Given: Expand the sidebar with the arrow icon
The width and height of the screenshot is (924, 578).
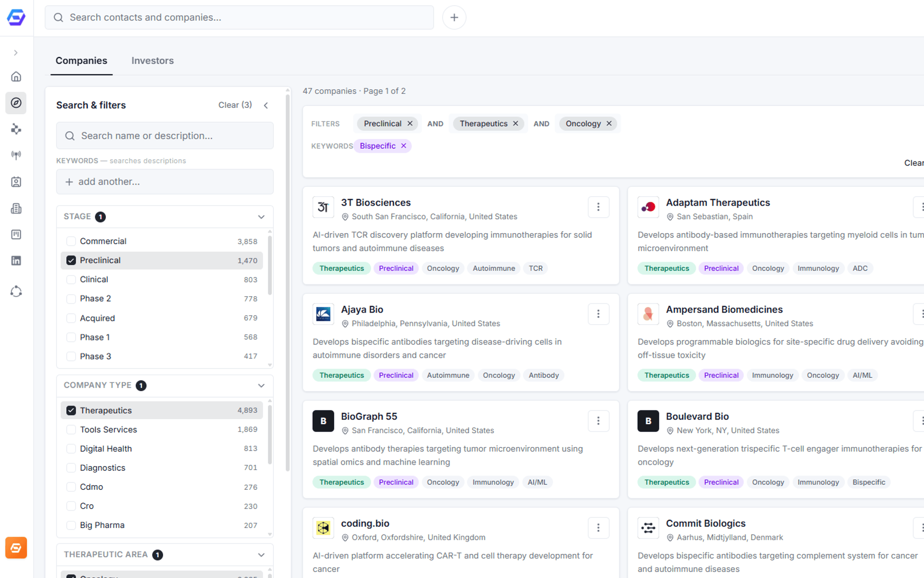Looking at the screenshot, I should coord(16,53).
